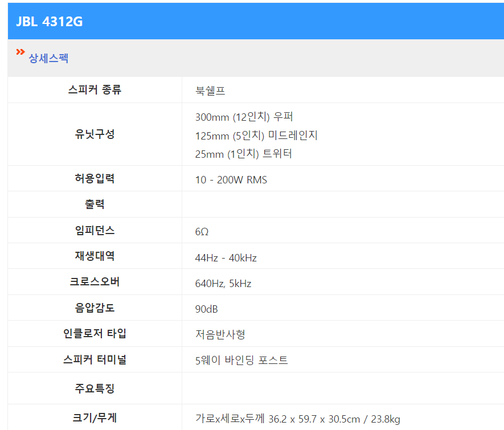The height and width of the screenshot is (430, 504).
Task: Select the 6Ω impedance value
Action: [202, 232]
